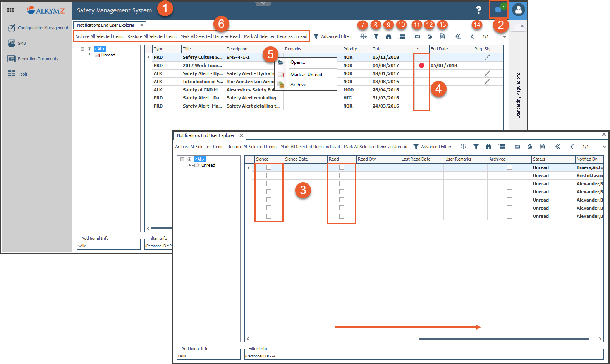Open the Standards / Regulations vertical tab
The height and width of the screenshot is (364, 610).
(518, 96)
